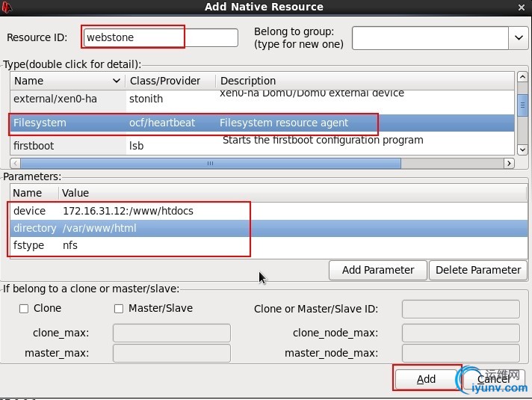532x400 pixels.
Task: Click the horizontal scrollbar thumb of type list
Action: (211, 163)
